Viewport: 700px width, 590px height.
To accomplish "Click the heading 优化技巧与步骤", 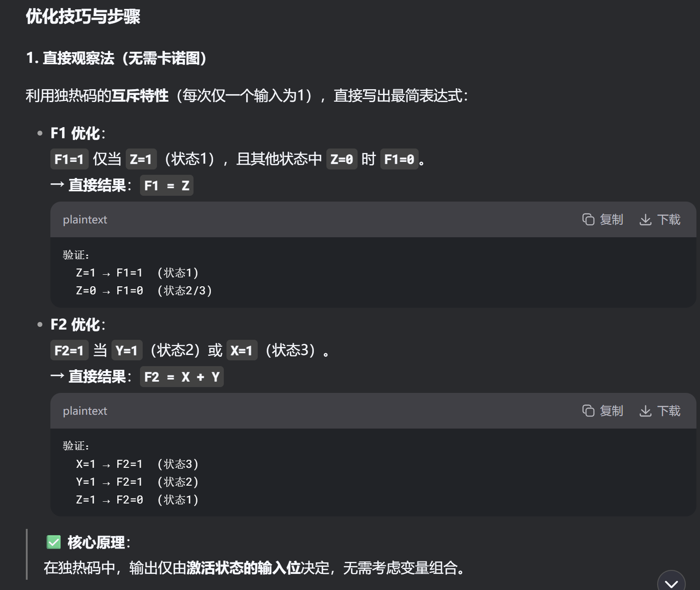I will click(x=83, y=17).
